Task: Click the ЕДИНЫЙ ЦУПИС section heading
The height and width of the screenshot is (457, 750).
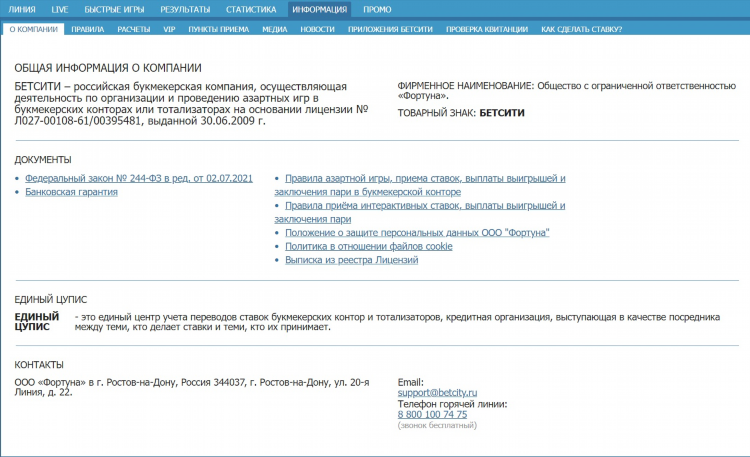Action: [x=51, y=300]
